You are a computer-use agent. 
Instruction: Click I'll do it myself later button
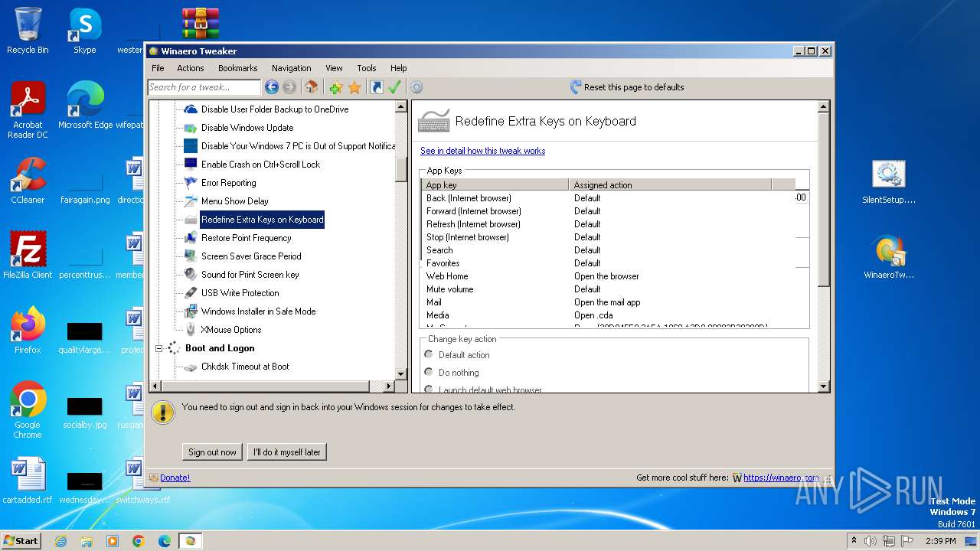pyautogui.click(x=287, y=452)
